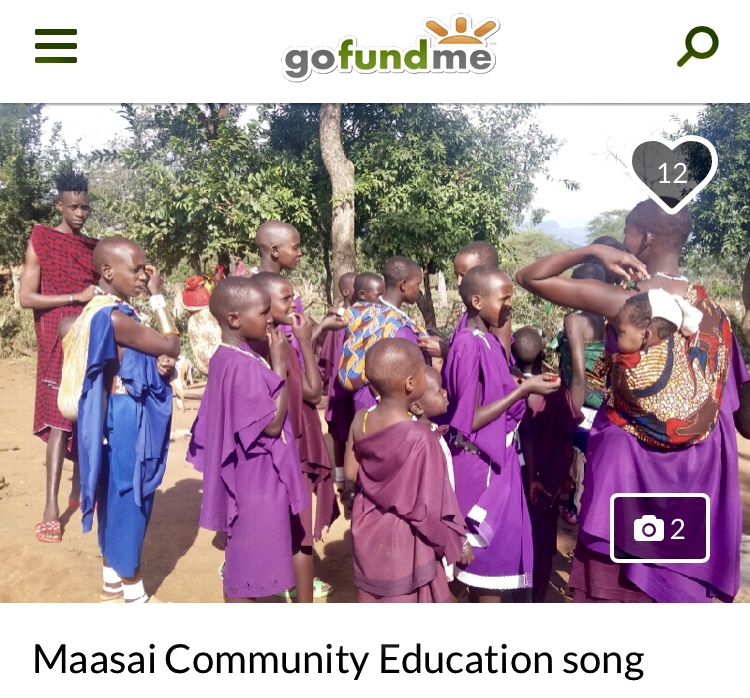Click the tree trunk in the campaign photo
This screenshot has width=750, height=698.
pyautogui.click(x=339, y=191)
